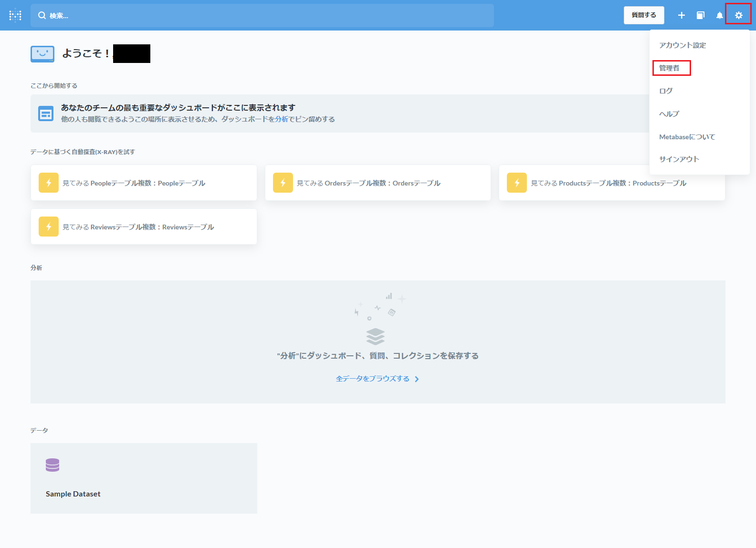Click the collection stack icon in 分析
The height and width of the screenshot is (548, 756).
[376, 336]
